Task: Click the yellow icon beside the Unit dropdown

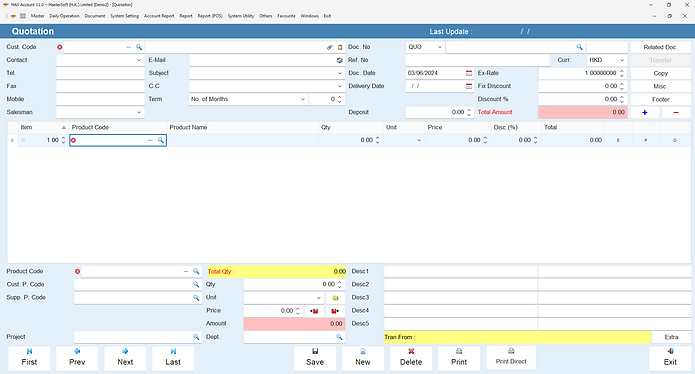Action: [x=335, y=298]
